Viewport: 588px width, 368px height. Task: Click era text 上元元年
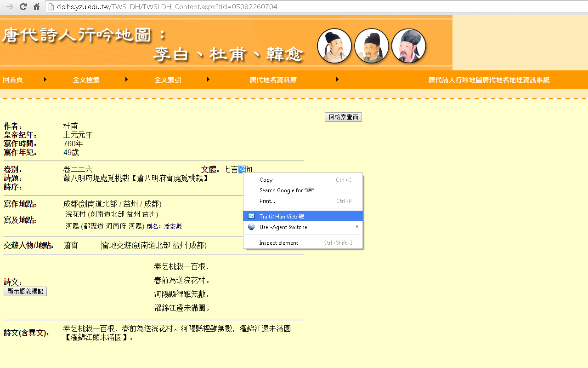(x=78, y=135)
